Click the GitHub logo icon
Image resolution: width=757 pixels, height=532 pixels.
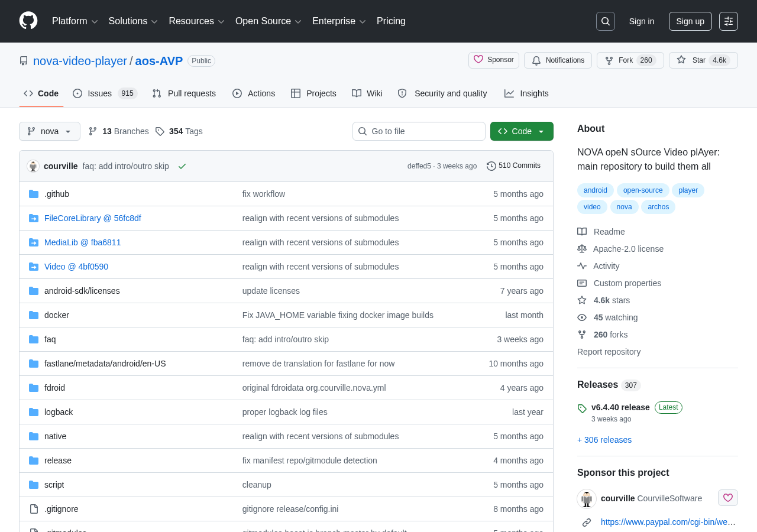(28, 21)
